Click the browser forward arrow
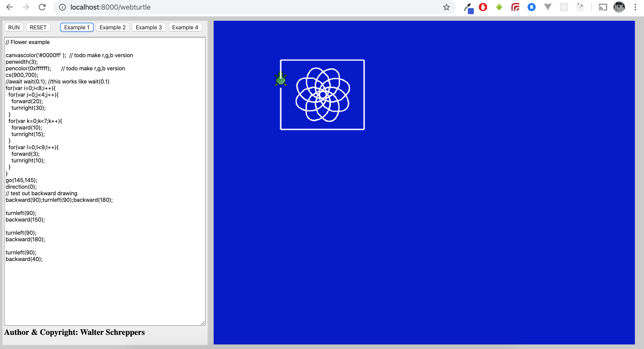Screen dimensions: 644x349 tap(26, 7)
